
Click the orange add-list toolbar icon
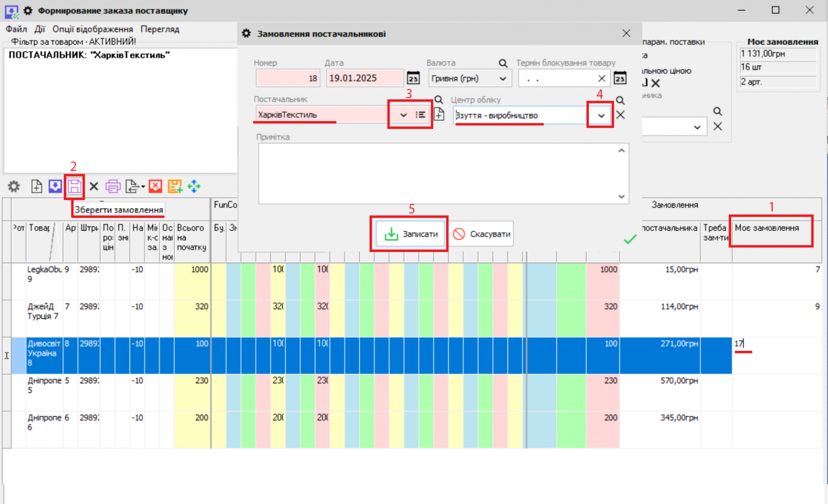175,186
